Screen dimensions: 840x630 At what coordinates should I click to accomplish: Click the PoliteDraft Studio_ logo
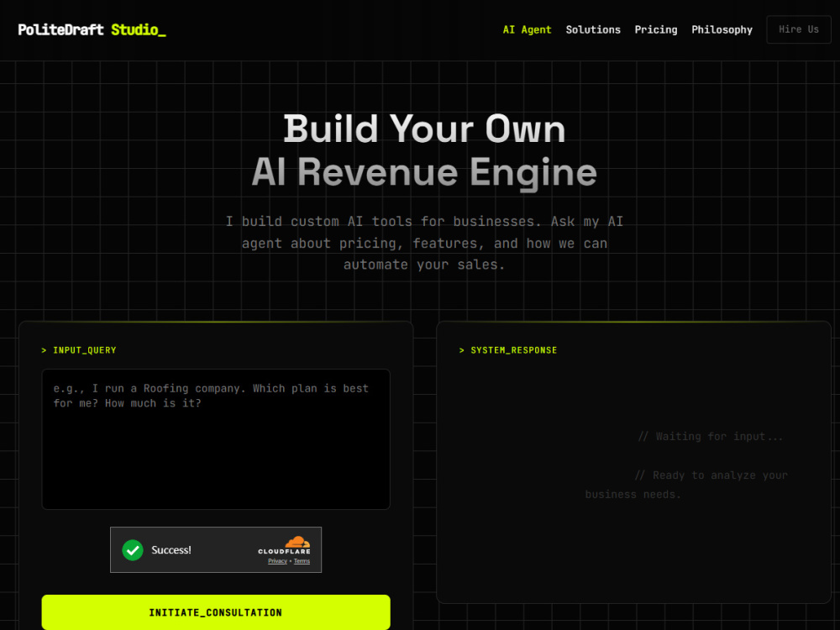(92, 30)
